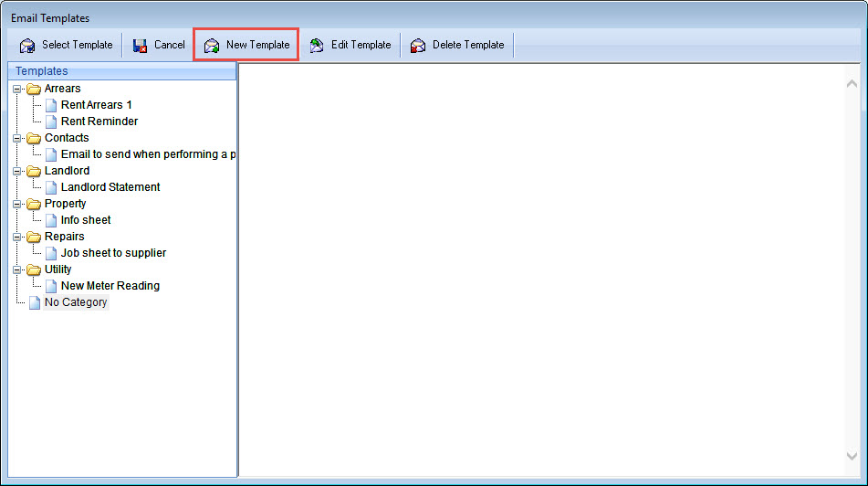Click the Cancel button label
The height and width of the screenshot is (486, 868).
coord(170,45)
